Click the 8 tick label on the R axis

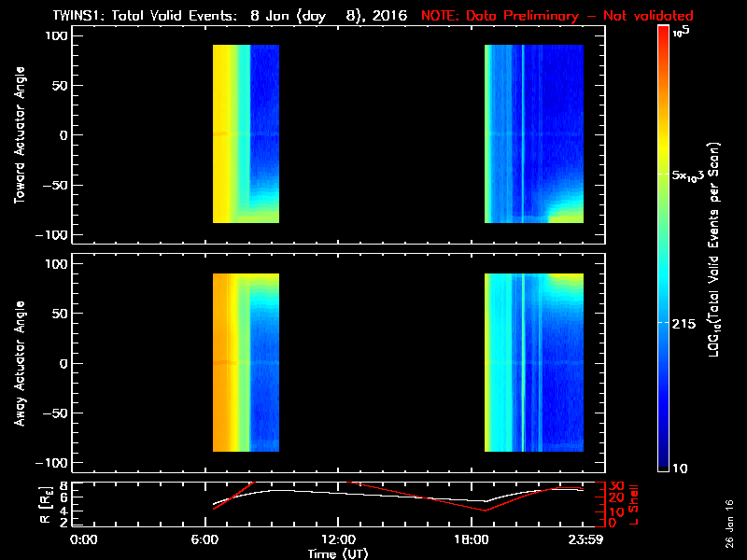[x=63, y=486]
